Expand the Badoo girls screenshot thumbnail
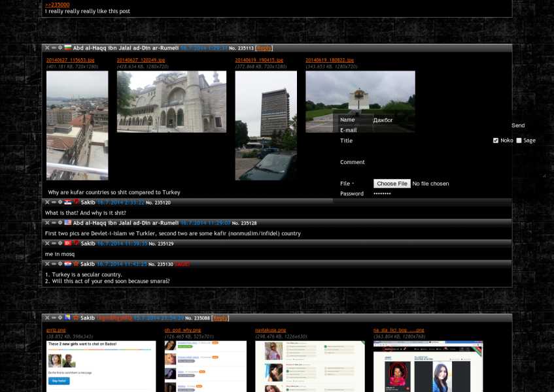Image resolution: width=554 pixels, height=392 pixels. [101, 367]
